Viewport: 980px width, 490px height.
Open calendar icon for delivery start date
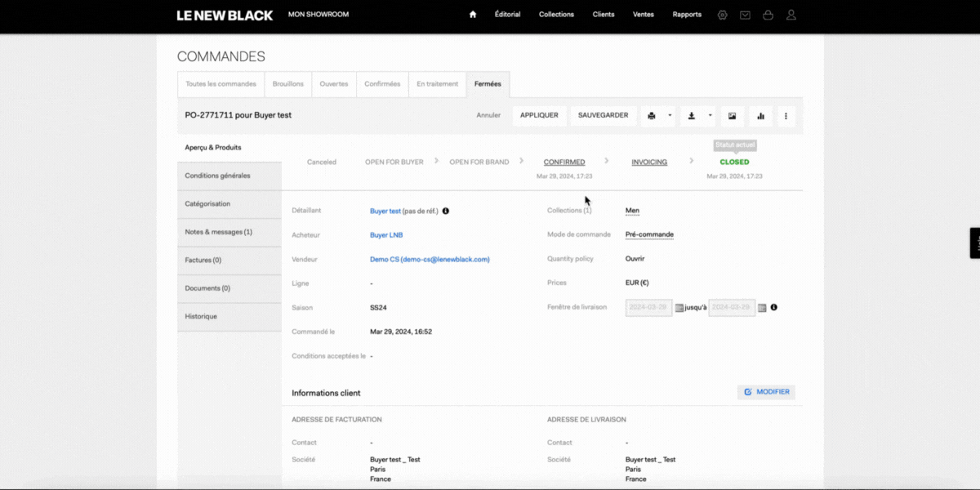(679, 308)
